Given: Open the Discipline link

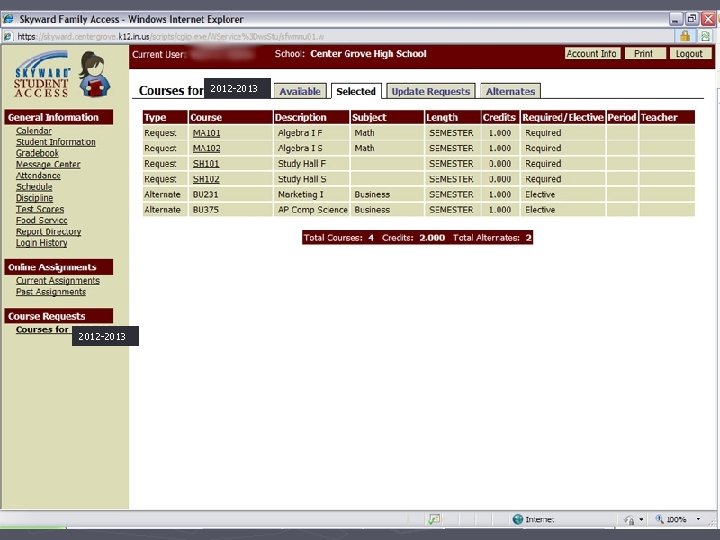Looking at the screenshot, I should (34, 198).
